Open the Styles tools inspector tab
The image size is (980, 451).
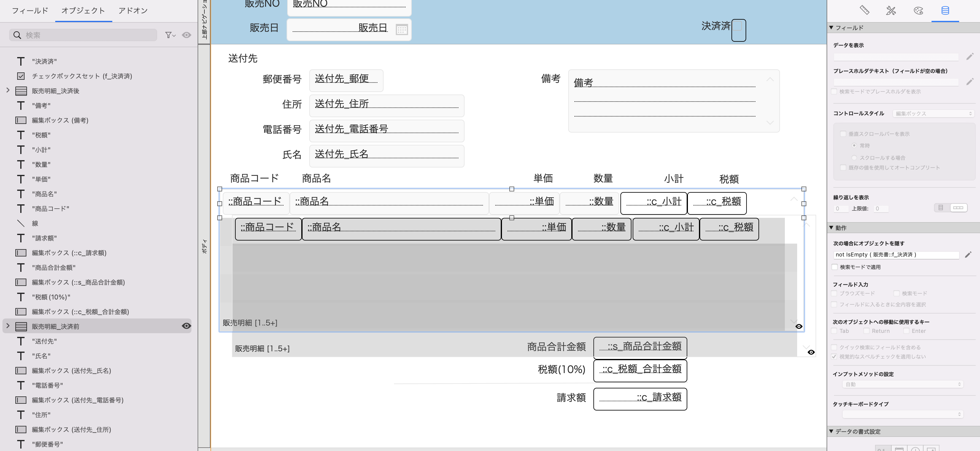891,10
